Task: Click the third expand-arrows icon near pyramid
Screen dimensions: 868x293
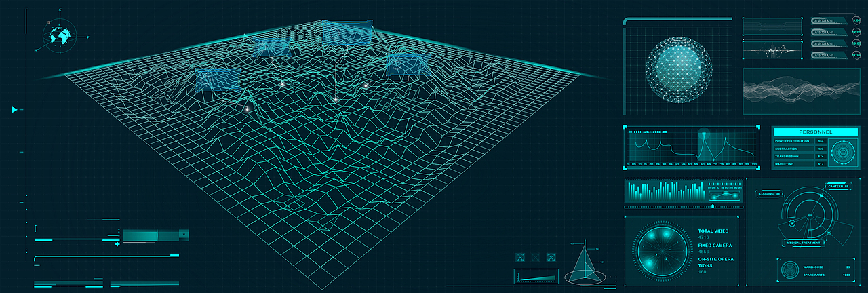Action: coord(551,258)
